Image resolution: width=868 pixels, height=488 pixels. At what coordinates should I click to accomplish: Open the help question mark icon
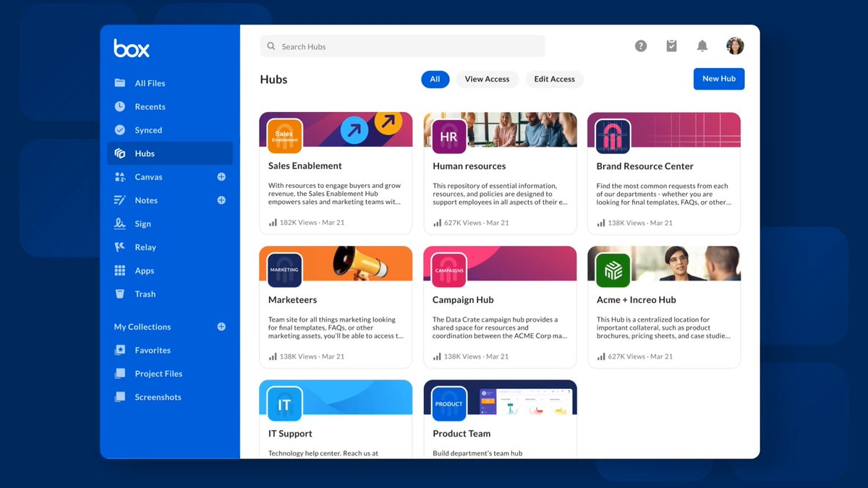point(641,46)
